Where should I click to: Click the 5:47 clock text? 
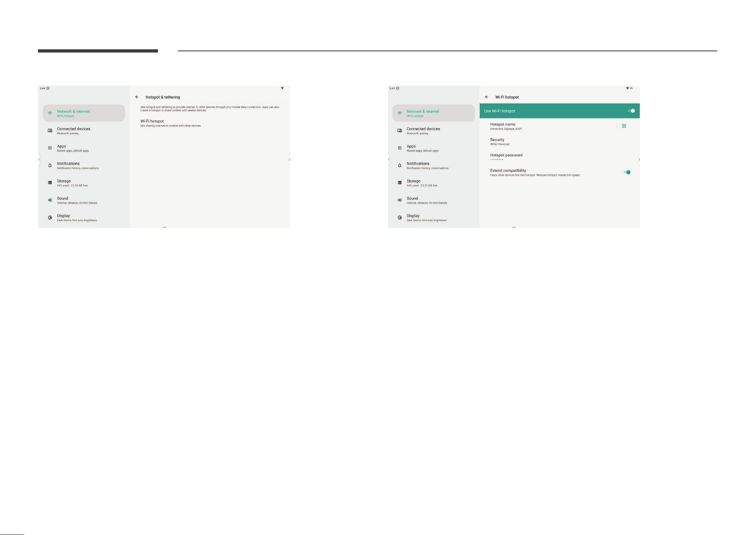(x=392, y=88)
